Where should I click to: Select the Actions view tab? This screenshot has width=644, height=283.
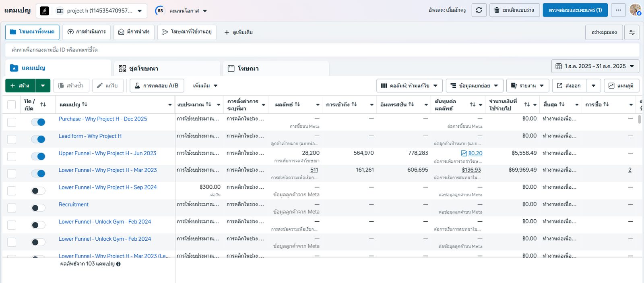pyautogui.click(x=87, y=32)
